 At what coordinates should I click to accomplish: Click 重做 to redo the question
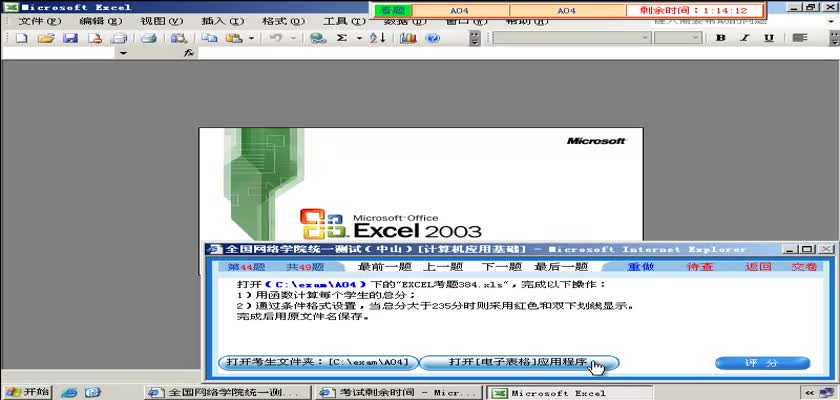[x=641, y=267]
